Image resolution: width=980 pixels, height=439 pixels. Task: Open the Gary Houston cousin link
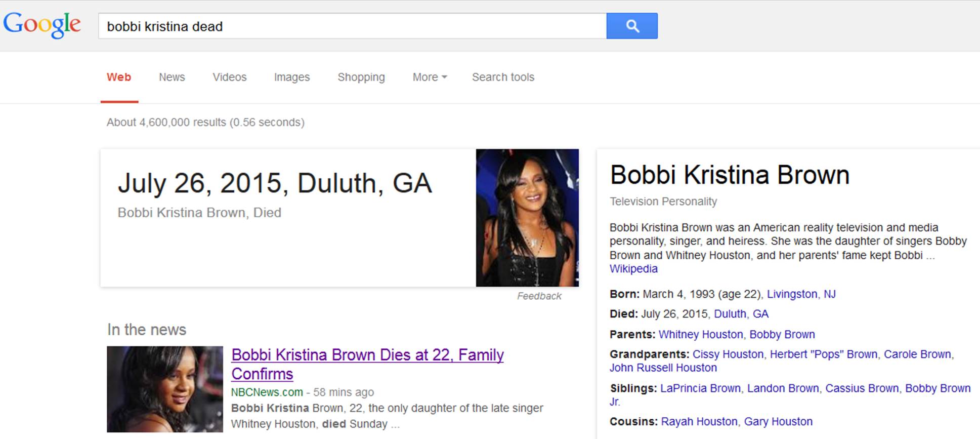click(x=778, y=422)
